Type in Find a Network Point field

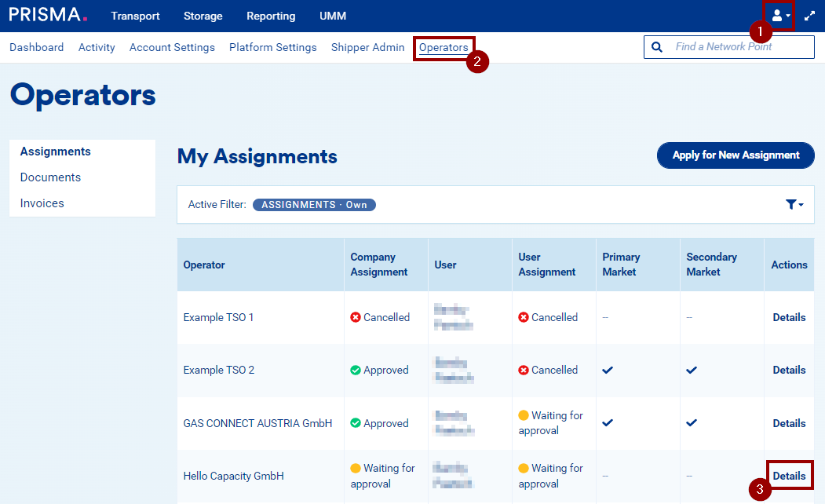pyautogui.click(x=738, y=47)
